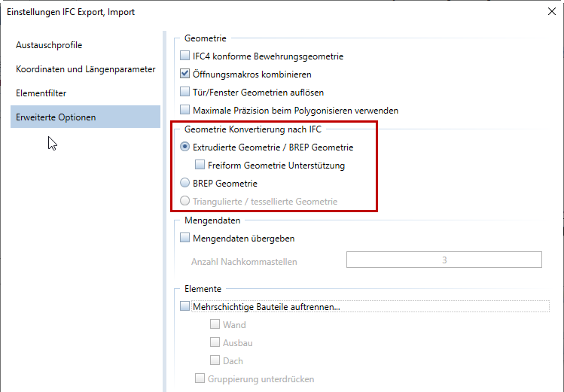Select Triangulierte / tessellierte Geometrie option
This screenshot has width=564, height=392.
pyautogui.click(x=185, y=200)
